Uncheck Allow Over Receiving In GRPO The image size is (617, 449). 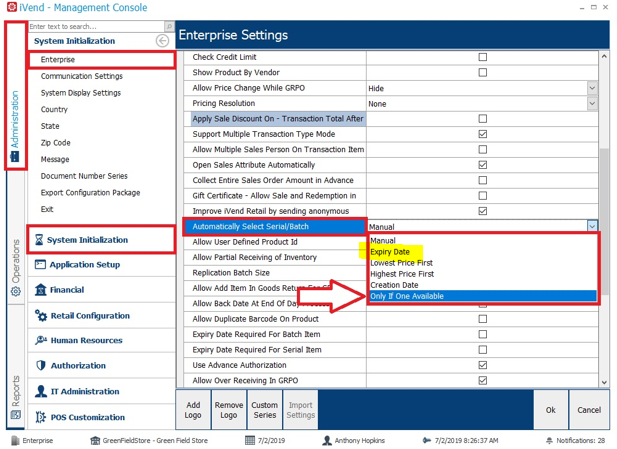click(482, 380)
